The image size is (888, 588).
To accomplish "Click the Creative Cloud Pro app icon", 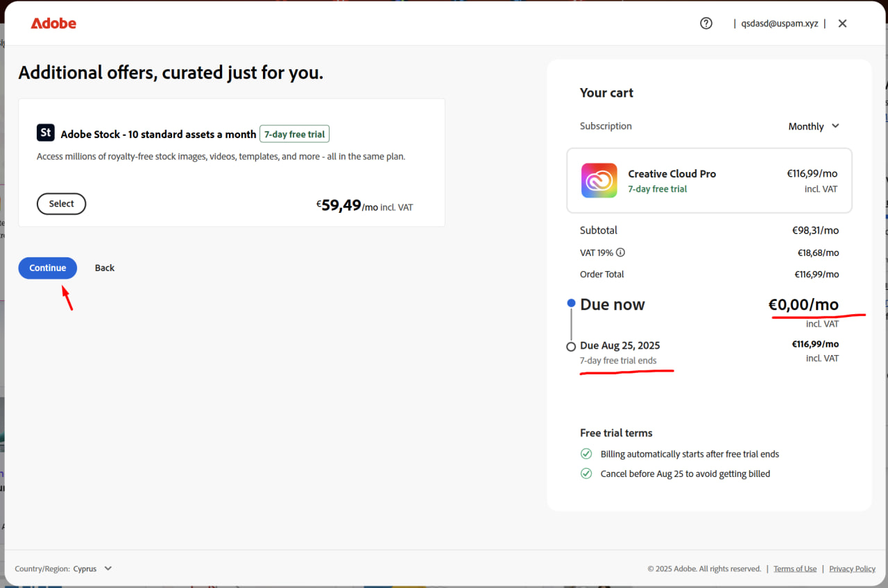I will click(599, 180).
